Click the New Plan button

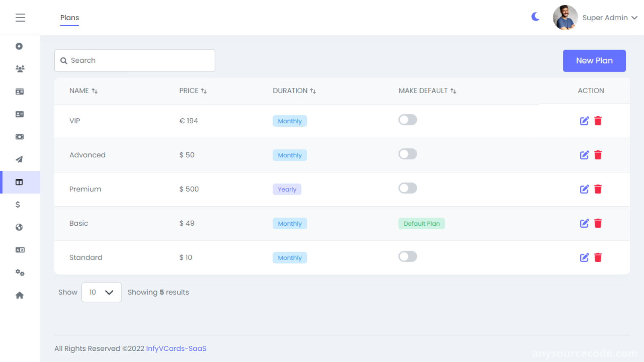click(594, 61)
